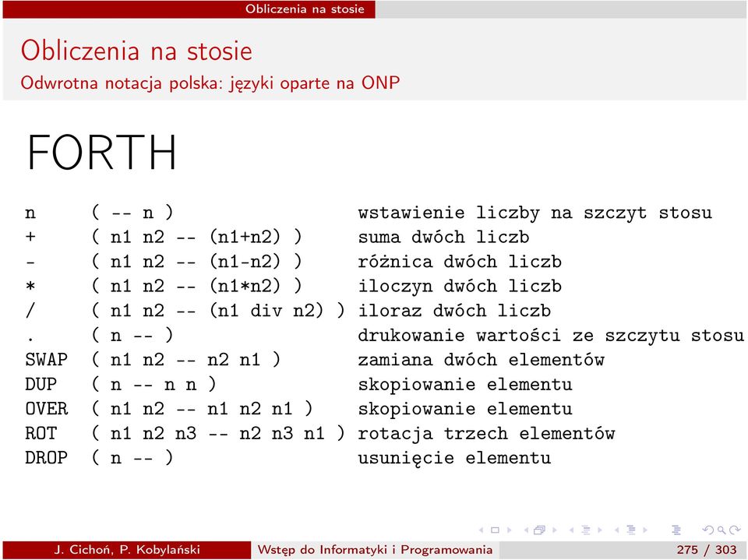This screenshot has height=560, width=748.
Task: Click the description 'usunięcie elementu'
Action: pyautogui.click(x=454, y=458)
